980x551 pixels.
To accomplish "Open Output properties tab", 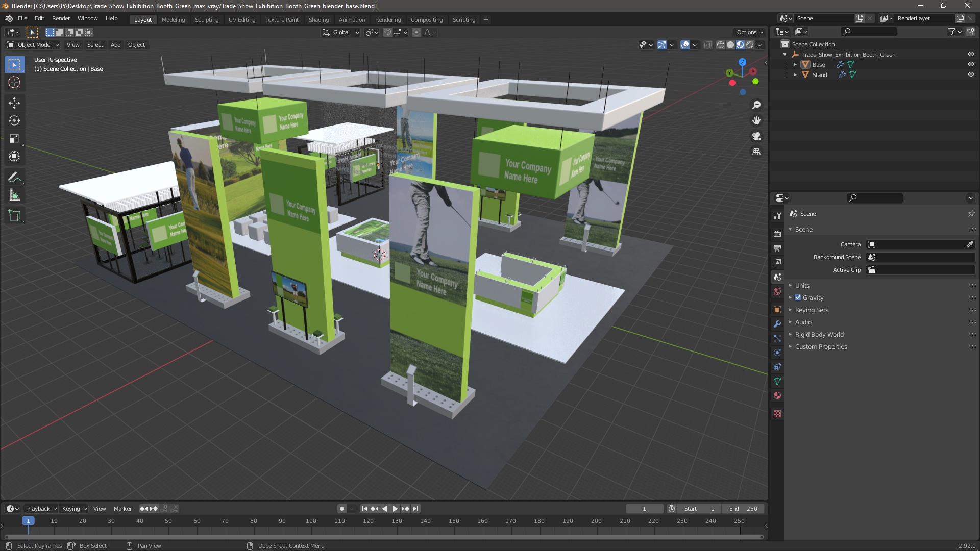I will 777,248.
